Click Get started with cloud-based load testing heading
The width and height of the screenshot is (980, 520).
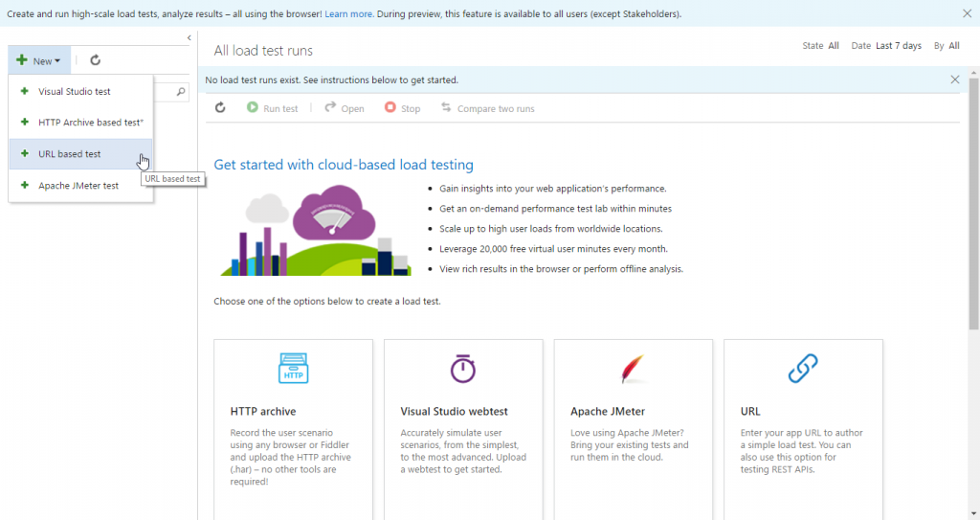344,165
